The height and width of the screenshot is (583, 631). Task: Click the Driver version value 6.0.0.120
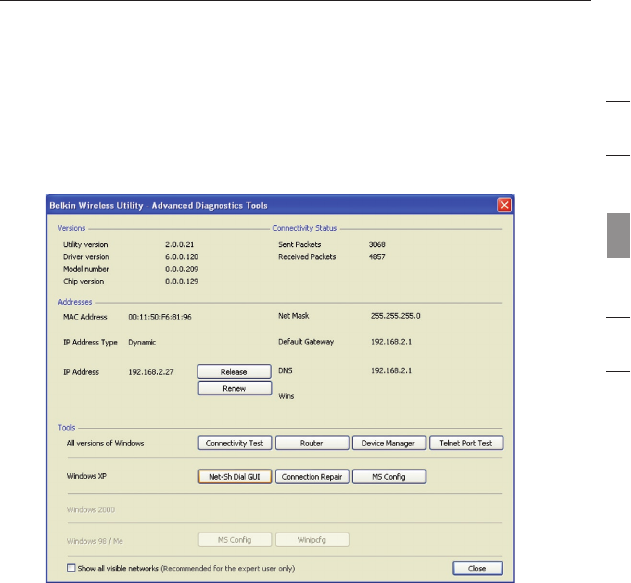(x=181, y=257)
